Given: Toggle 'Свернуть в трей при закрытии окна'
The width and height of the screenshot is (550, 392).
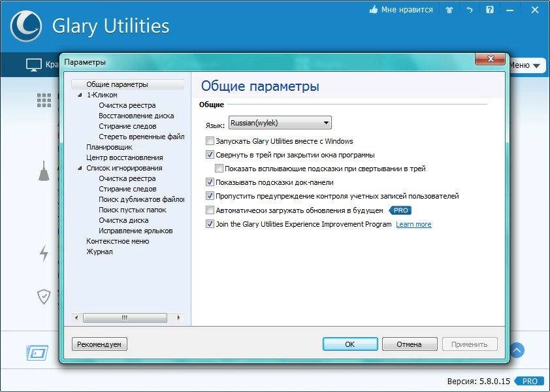Looking at the screenshot, I should (210, 155).
